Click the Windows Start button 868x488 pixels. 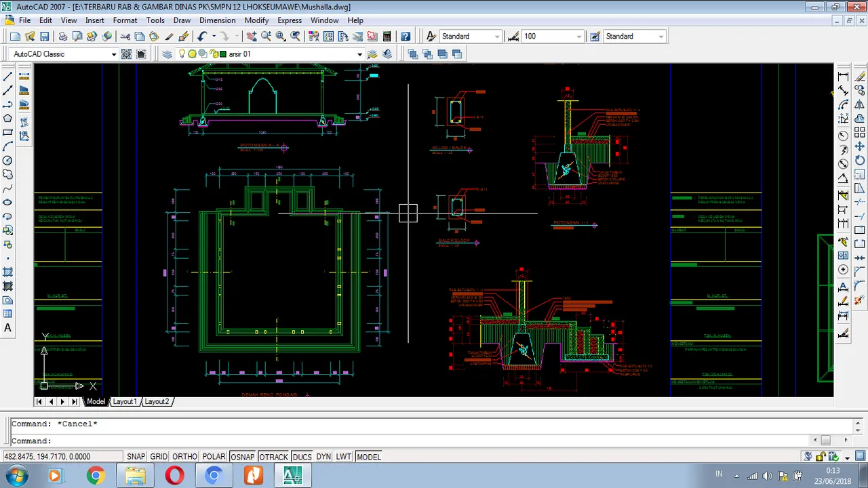pyautogui.click(x=16, y=476)
